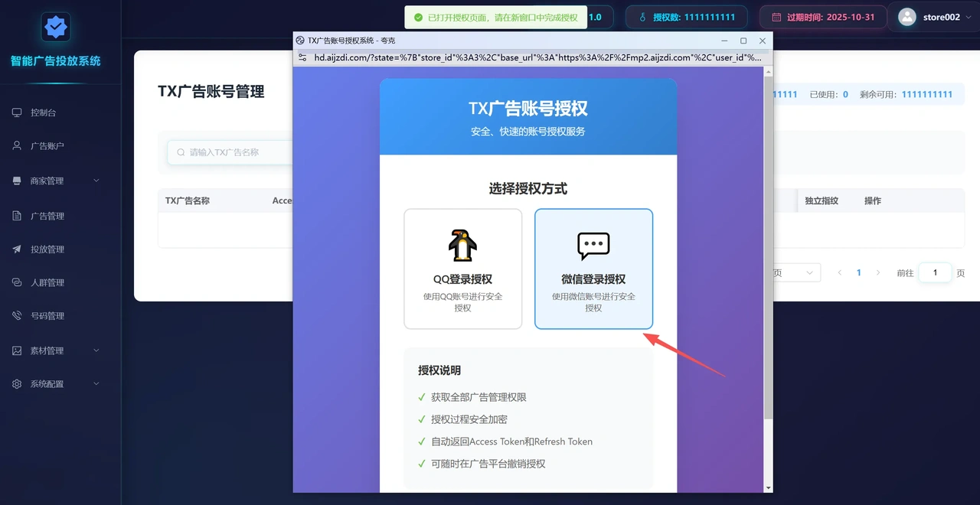
Task: Click the browser icon in the popup title bar
Action: pos(300,40)
